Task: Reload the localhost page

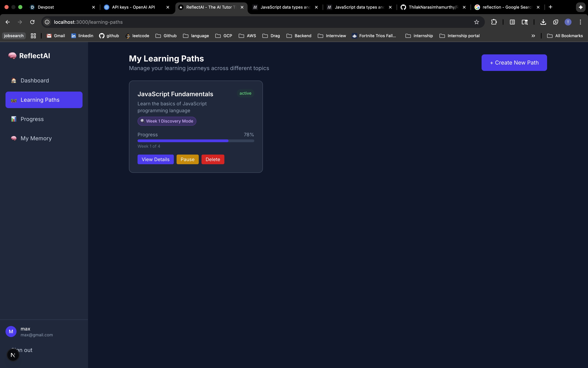Action: pos(32,22)
